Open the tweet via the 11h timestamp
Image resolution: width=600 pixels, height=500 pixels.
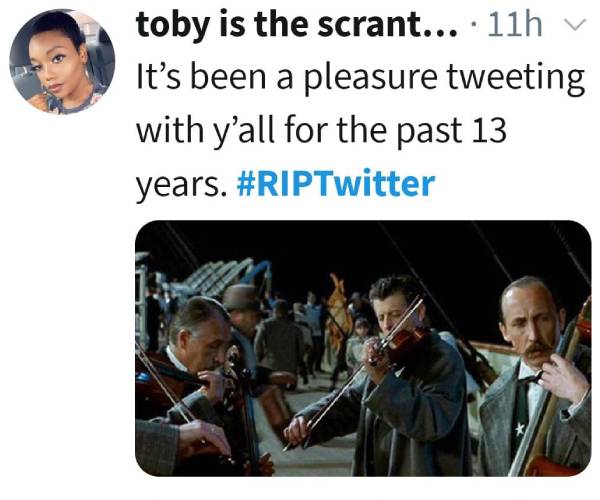tap(517, 27)
